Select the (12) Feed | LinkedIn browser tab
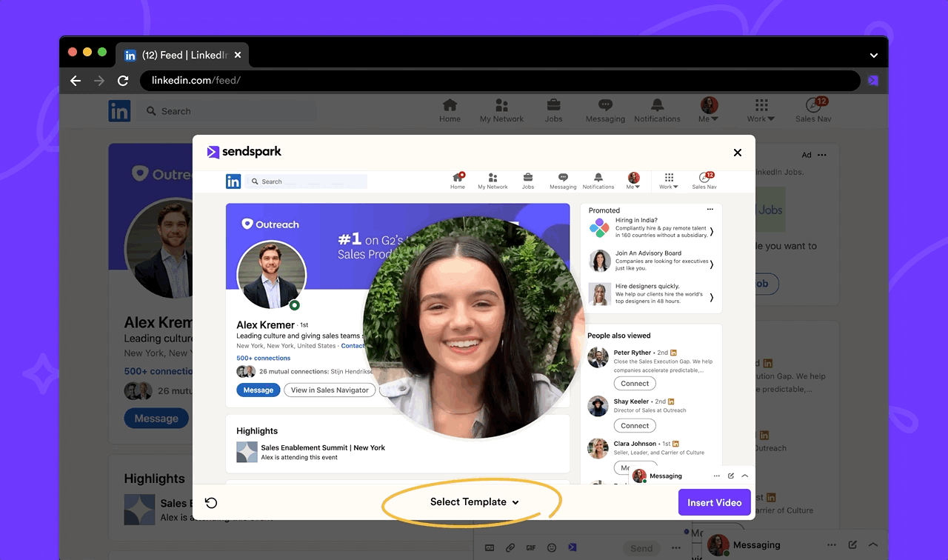The image size is (948, 560). [x=183, y=55]
